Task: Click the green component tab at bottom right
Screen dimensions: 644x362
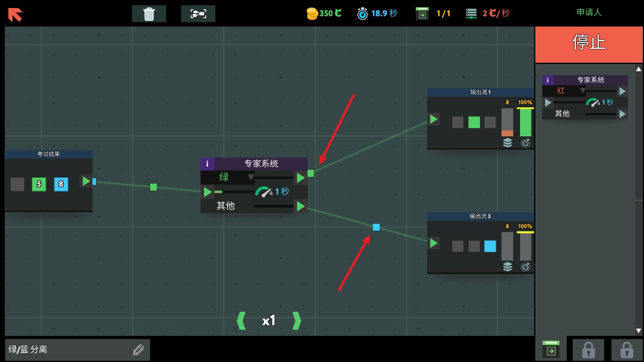Action: point(551,350)
